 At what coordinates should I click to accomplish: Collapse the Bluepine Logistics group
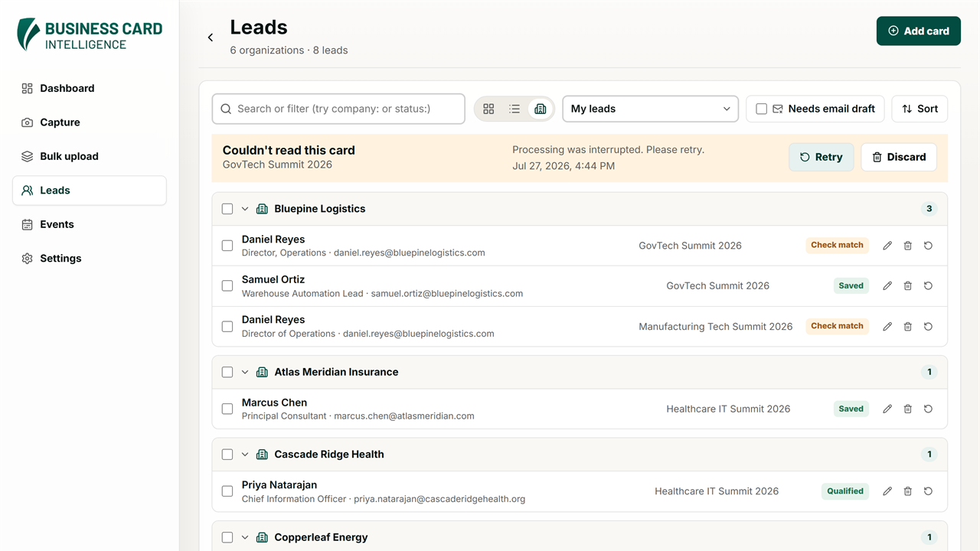(245, 209)
